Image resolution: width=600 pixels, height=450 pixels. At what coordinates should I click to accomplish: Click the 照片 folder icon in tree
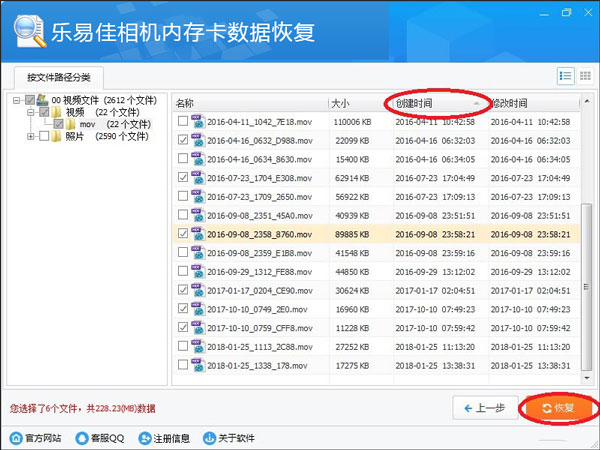(x=56, y=136)
